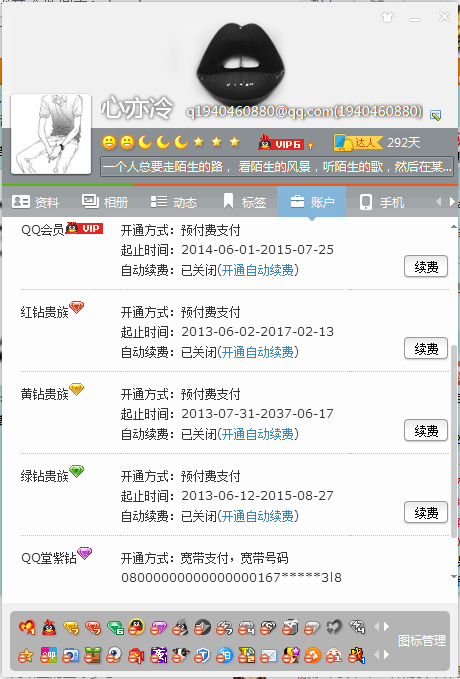Click the purple diamond icon next to QQ堂紫钻
Viewport: 460px width, 679px height.
tap(84, 553)
